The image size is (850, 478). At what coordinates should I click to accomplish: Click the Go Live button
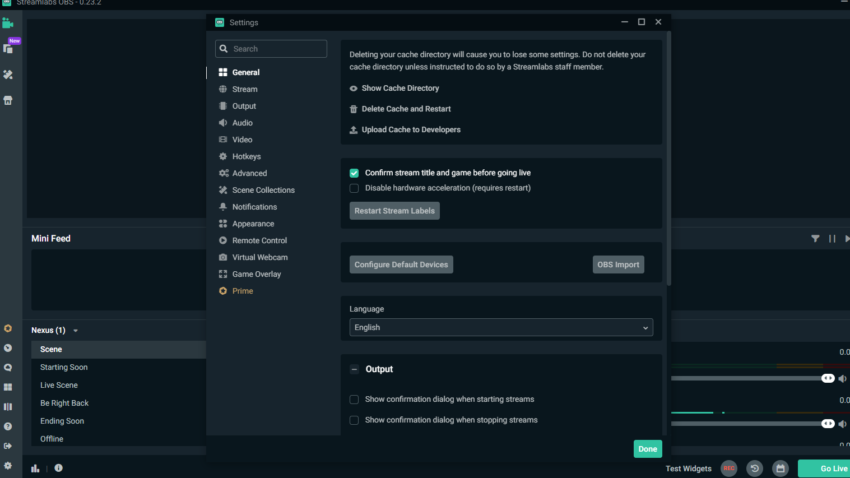(825, 468)
